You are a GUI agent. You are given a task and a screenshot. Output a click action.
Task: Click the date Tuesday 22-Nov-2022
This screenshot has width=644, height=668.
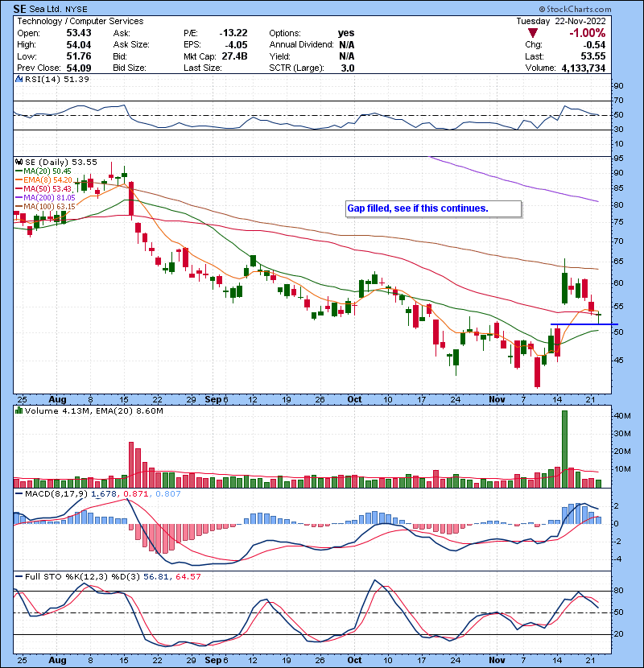561,21
